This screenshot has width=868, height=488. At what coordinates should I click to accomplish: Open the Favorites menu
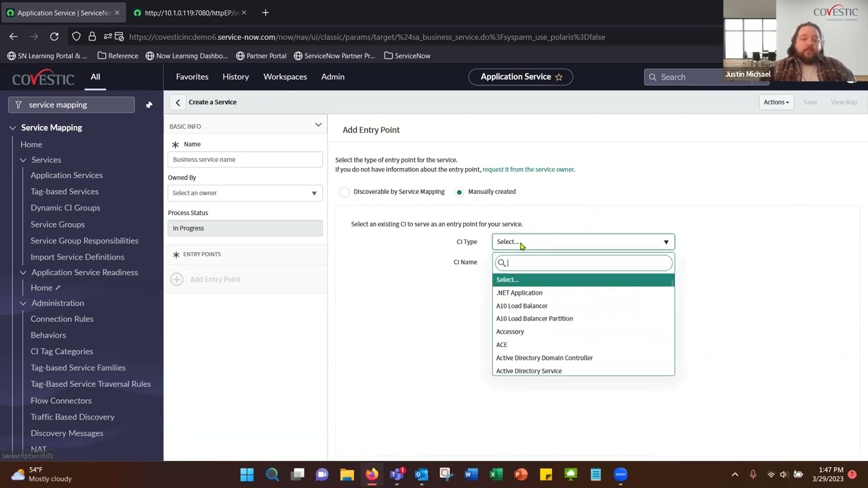192,77
